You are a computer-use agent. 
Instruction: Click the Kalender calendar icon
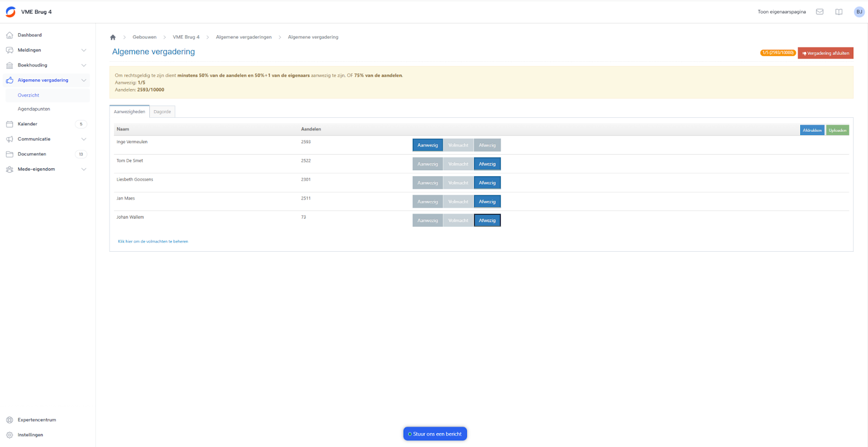[10, 124]
